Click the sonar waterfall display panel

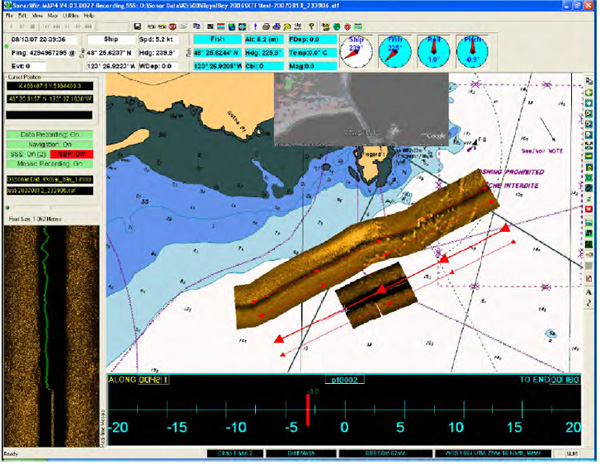pyautogui.click(x=50, y=330)
